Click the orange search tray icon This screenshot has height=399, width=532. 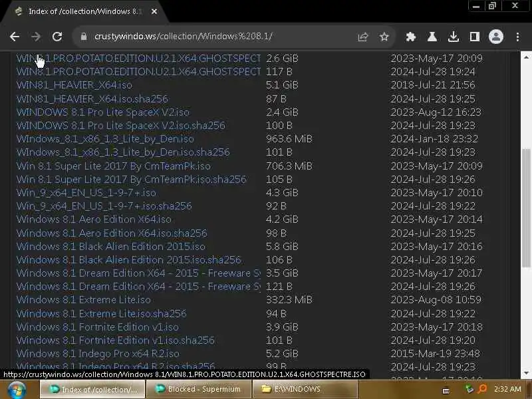(x=482, y=389)
